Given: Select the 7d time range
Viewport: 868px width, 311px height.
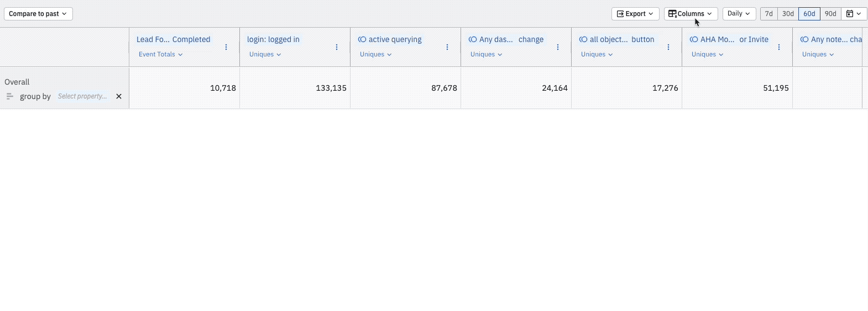Looking at the screenshot, I should click(x=768, y=14).
